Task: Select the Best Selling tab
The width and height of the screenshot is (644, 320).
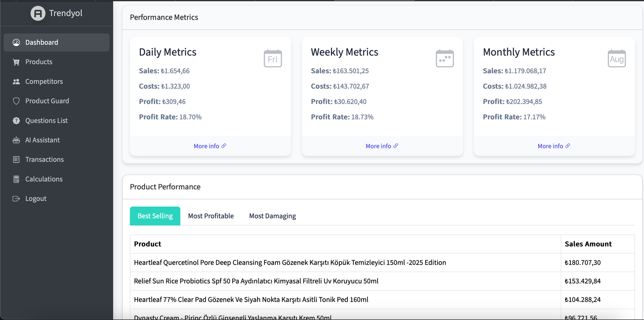Action: [x=155, y=216]
